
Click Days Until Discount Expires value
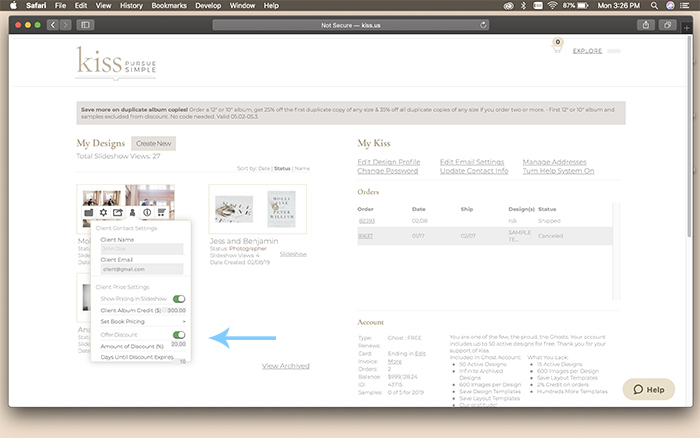183,361
